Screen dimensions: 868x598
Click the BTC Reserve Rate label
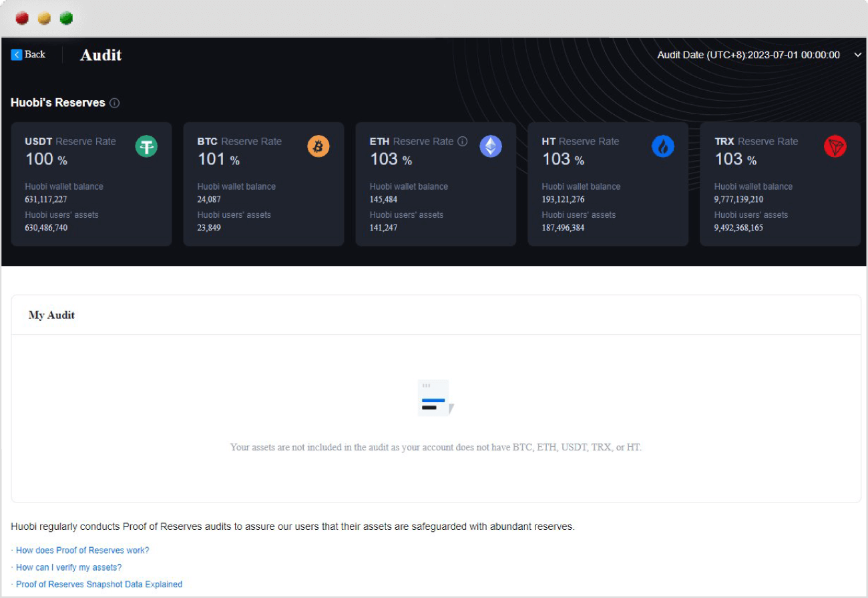click(x=240, y=142)
